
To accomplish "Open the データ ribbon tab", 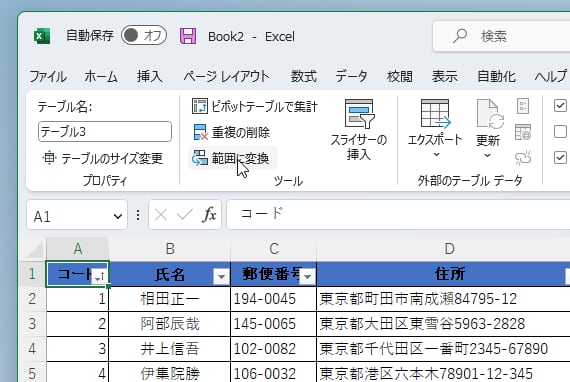I will click(351, 77).
